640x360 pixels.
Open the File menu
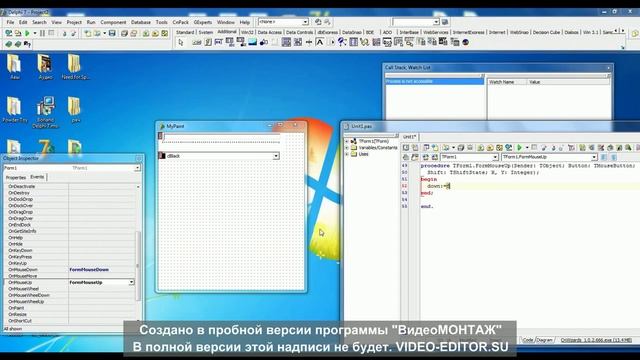pyautogui.click(x=10, y=22)
